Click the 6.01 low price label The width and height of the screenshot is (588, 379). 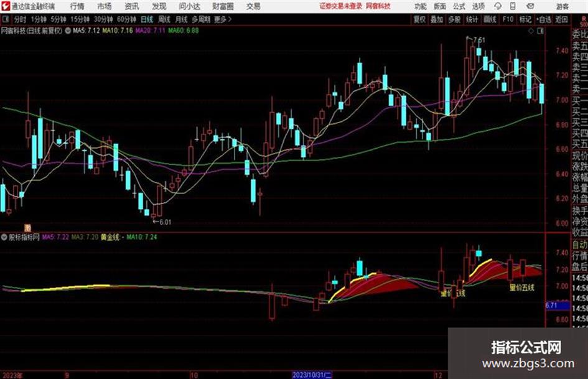coord(166,222)
